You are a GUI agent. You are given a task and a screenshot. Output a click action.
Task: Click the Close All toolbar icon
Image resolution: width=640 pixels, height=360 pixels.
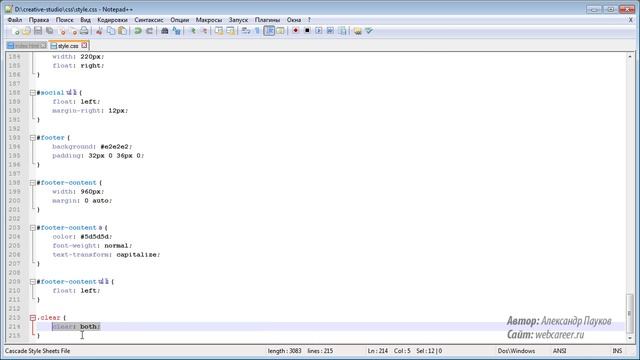(73, 31)
